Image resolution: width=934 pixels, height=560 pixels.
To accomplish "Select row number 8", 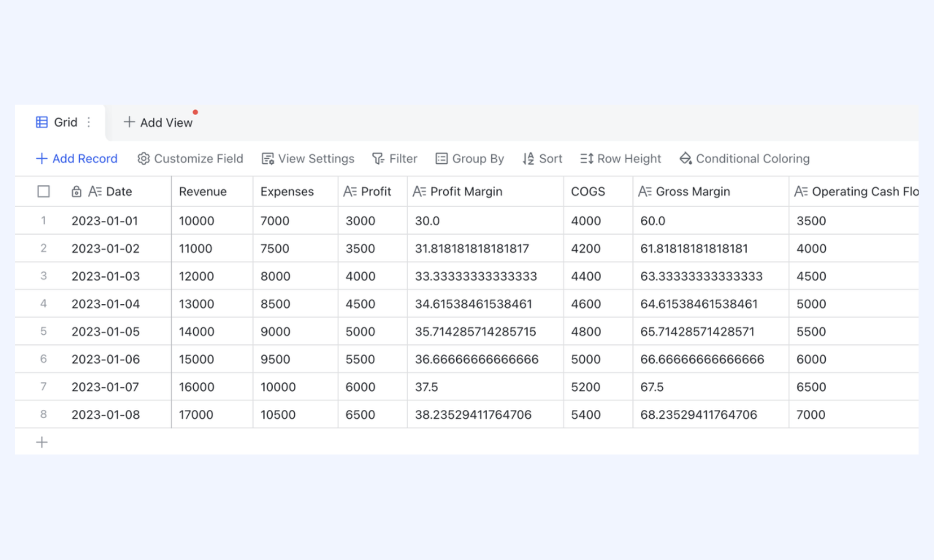I will [x=43, y=414].
